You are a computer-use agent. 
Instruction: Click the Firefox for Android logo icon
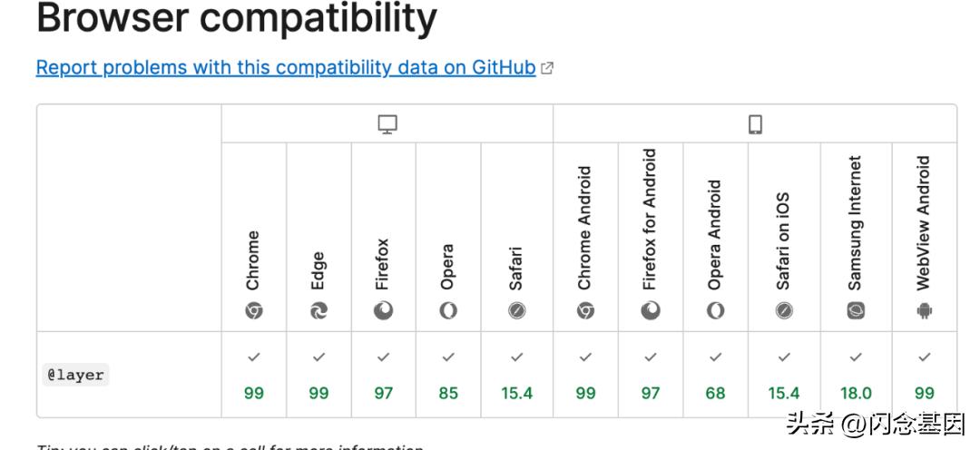[651, 310]
